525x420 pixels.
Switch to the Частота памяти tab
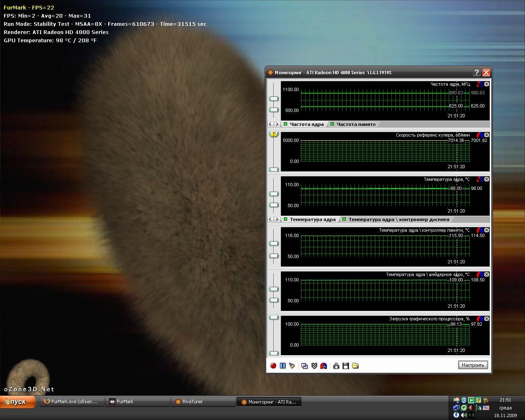tap(356, 124)
